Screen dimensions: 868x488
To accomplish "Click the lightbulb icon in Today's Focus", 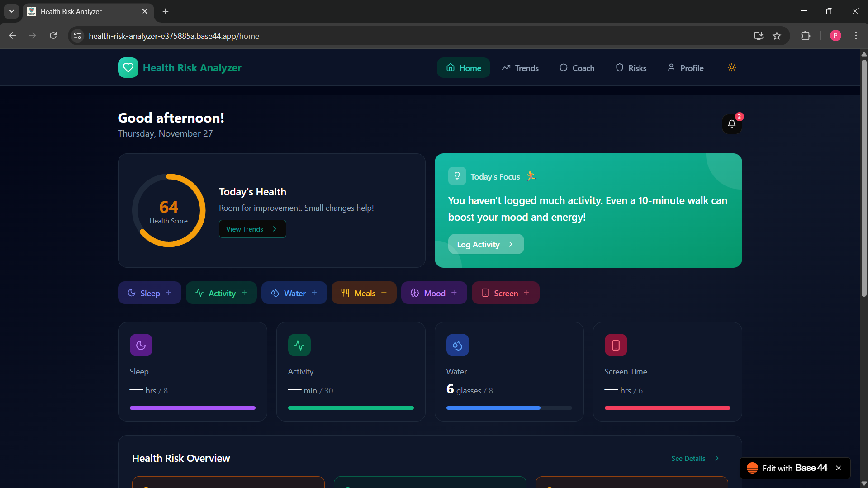I will tap(457, 176).
